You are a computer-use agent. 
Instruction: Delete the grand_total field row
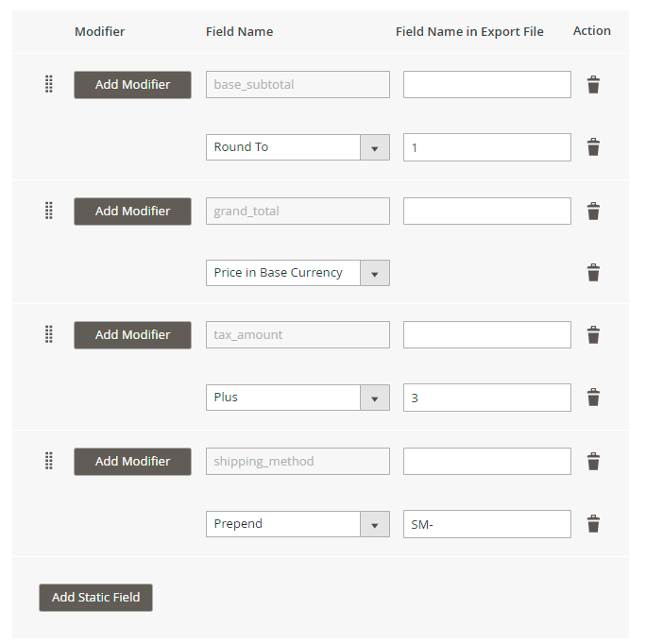(593, 212)
